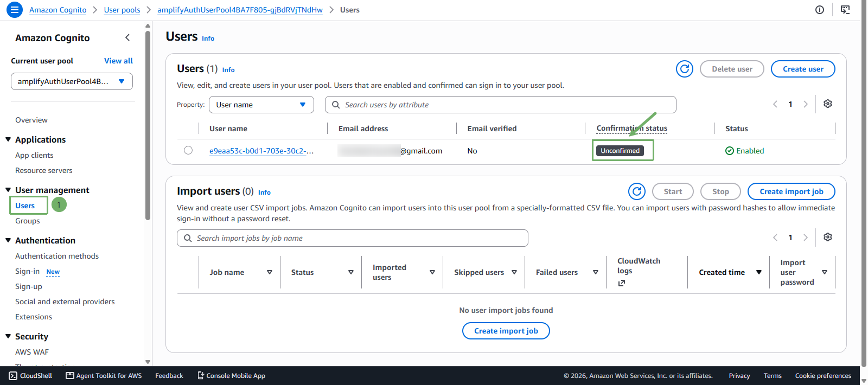Collapse the Applications nav section

(8, 139)
